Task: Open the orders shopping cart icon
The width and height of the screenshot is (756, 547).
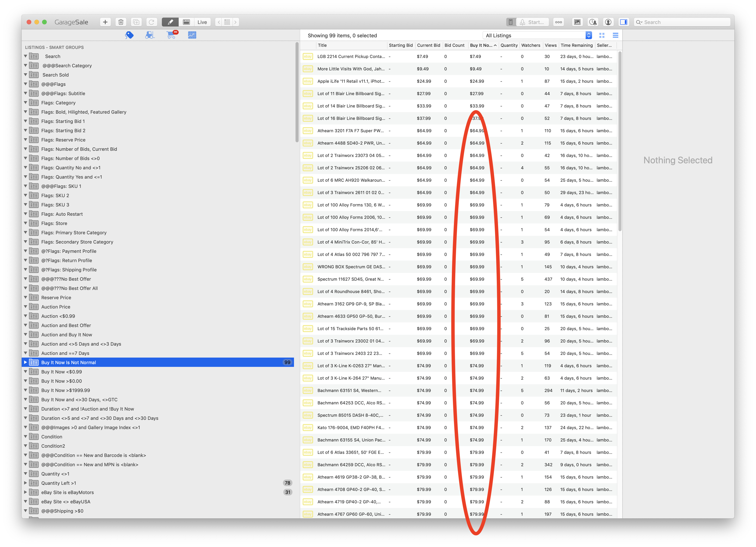Action: click(x=172, y=35)
